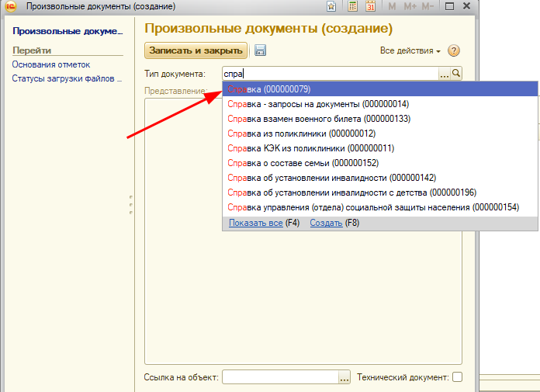This screenshot has width=540, height=392.
Task: Select Справка (000000079) from the list
Action: pos(268,89)
